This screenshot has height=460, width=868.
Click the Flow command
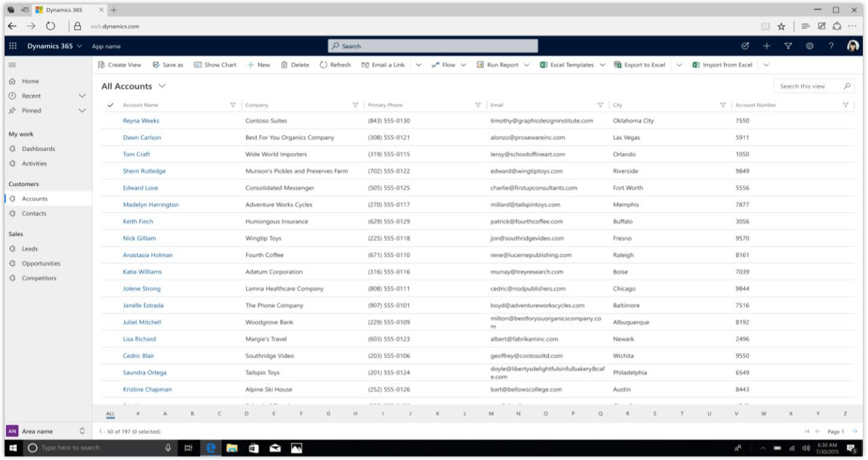[444, 65]
